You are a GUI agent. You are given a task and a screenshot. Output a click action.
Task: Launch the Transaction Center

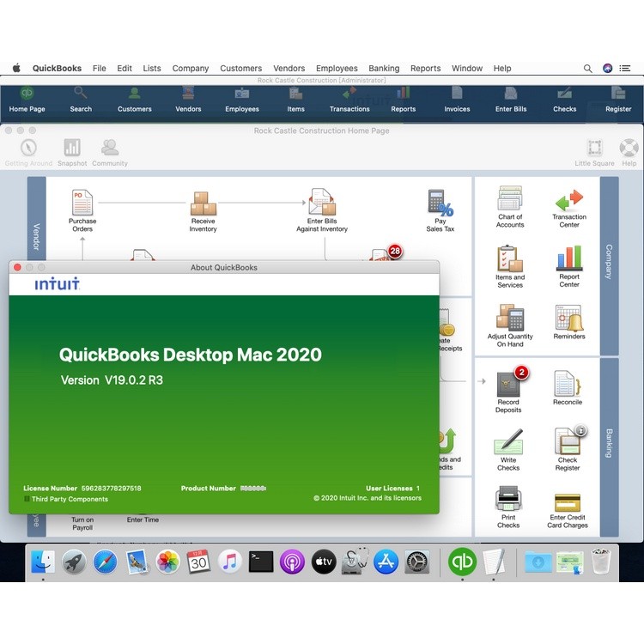(x=569, y=201)
